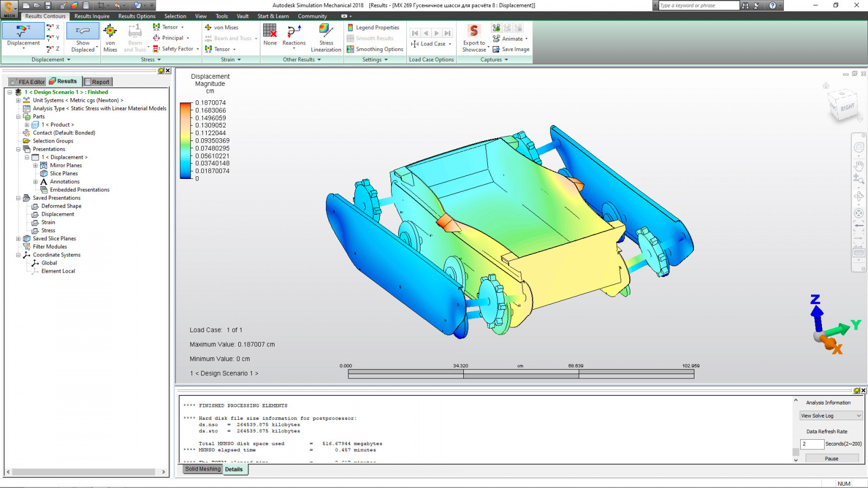The image size is (868, 488).
Task: Select Contact (Default: Bonded) in tree
Action: tap(63, 133)
